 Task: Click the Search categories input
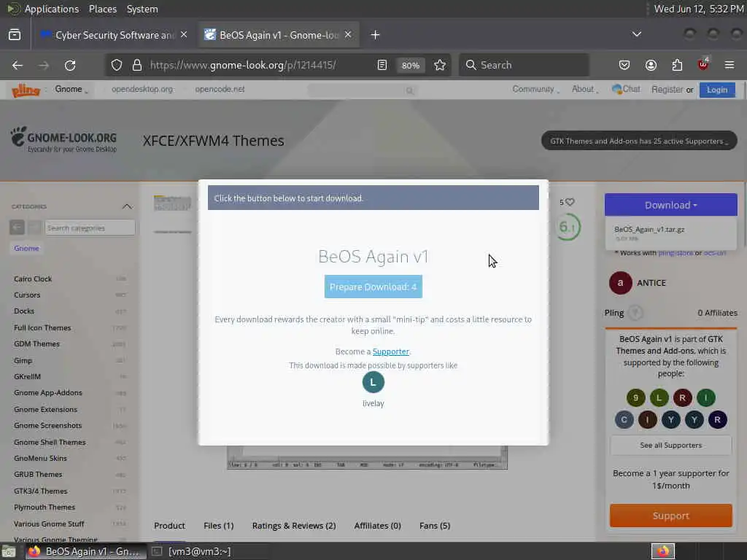point(90,228)
